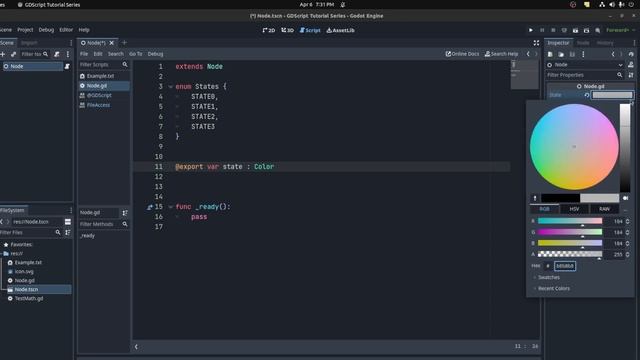640x360 pixels.
Task: Open the Inspector object history icon
Action: (631, 54)
